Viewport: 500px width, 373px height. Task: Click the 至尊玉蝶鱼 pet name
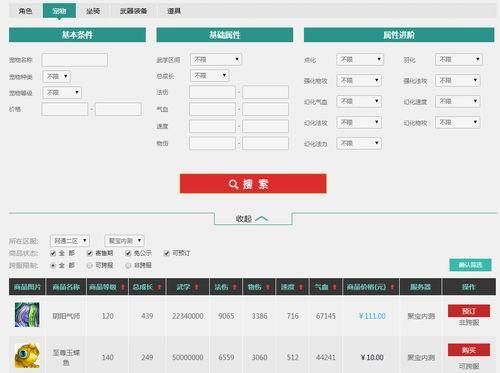click(66, 357)
